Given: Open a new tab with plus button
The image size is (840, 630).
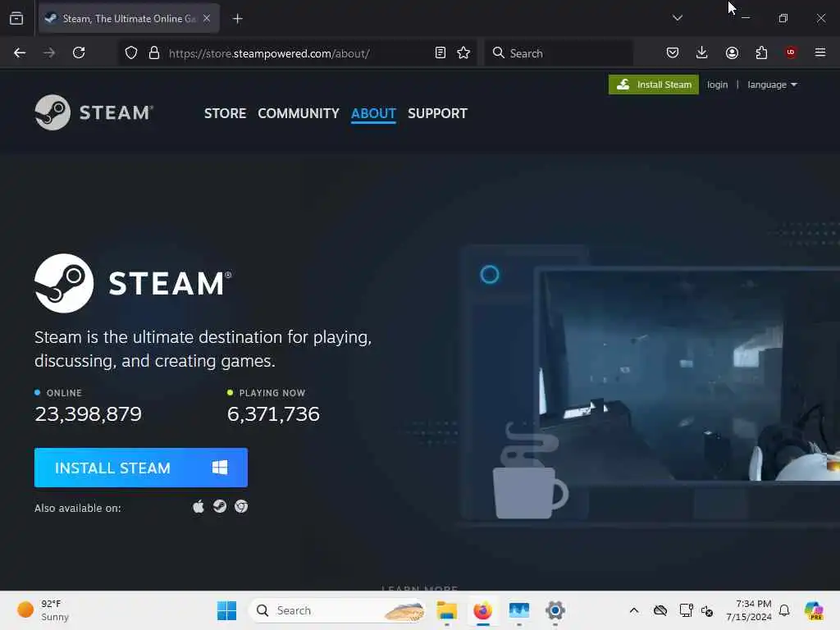Looking at the screenshot, I should [x=237, y=19].
